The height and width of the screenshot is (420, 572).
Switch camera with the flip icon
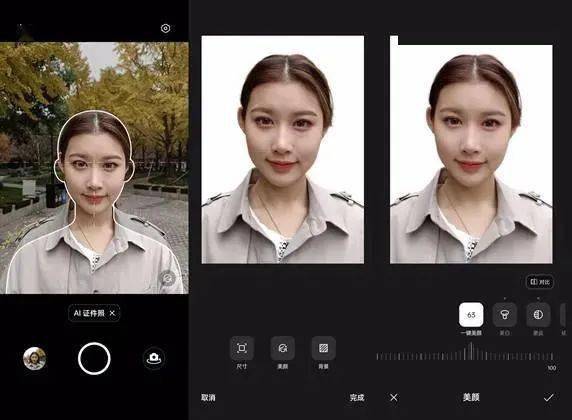154,358
